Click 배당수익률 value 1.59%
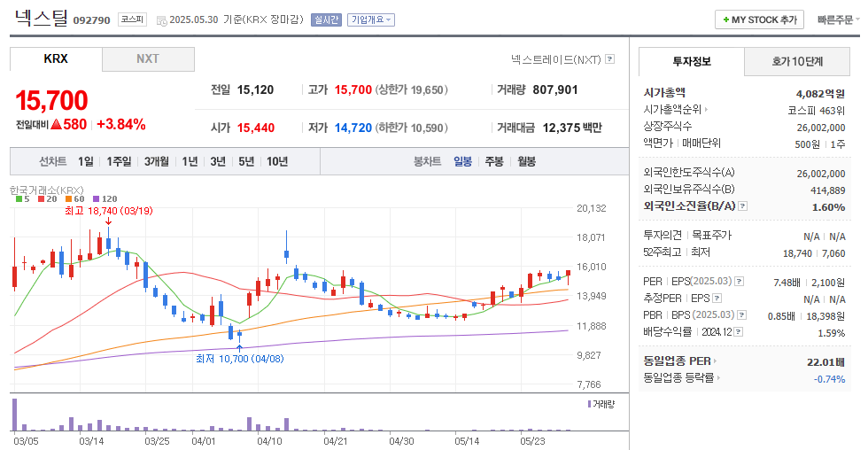Image resolution: width=868 pixels, height=450 pixels. pos(832,333)
